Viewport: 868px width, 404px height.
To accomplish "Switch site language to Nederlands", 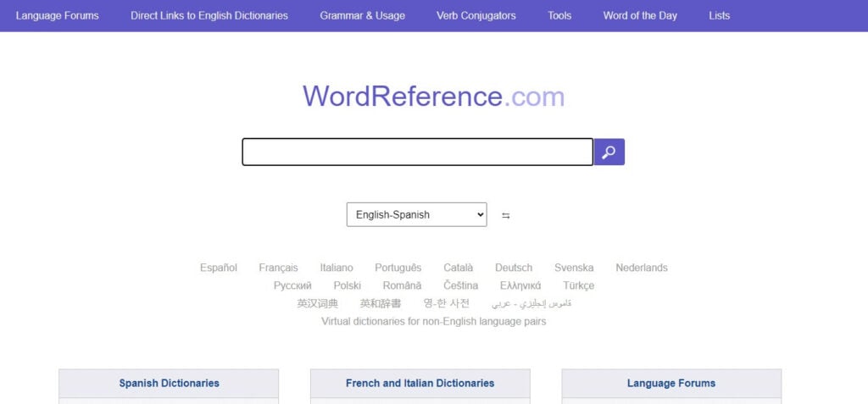I will click(642, 268).
